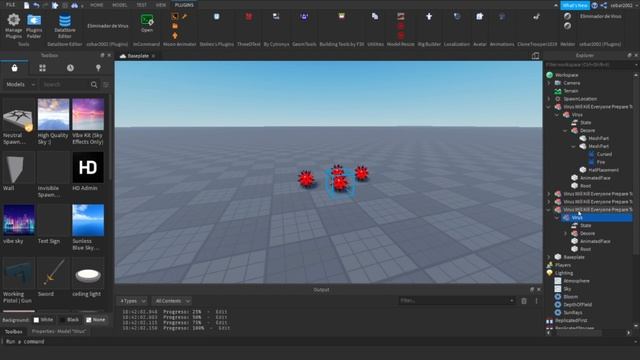Launch the DataStore Editor plugin
The height and width of the screenshot is (360, 640).
[x=65, y=20]
